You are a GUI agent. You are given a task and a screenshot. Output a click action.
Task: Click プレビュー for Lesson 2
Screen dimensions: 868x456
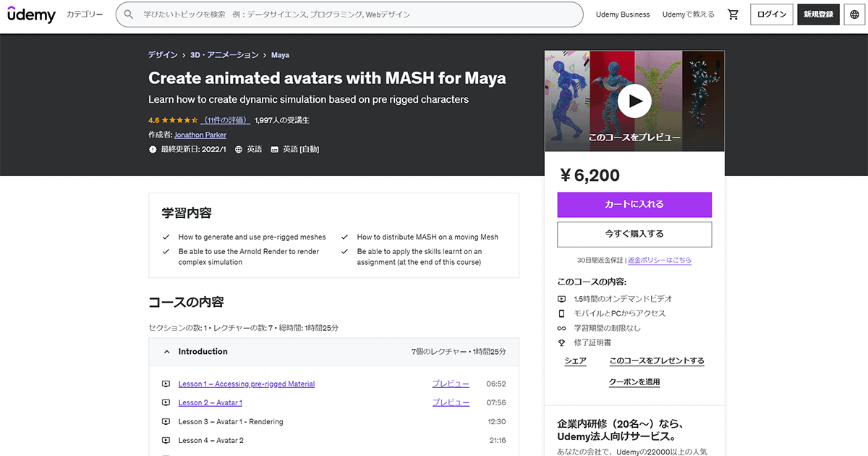tap(451, 402)
